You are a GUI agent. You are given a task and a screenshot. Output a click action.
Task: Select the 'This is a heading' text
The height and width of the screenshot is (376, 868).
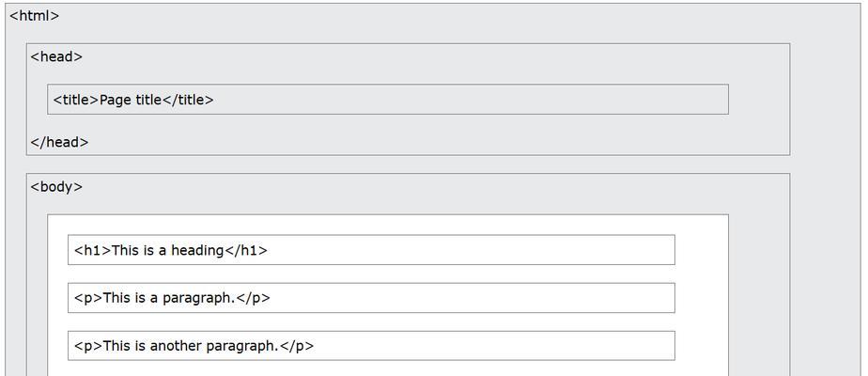click(x=168, y=250)
